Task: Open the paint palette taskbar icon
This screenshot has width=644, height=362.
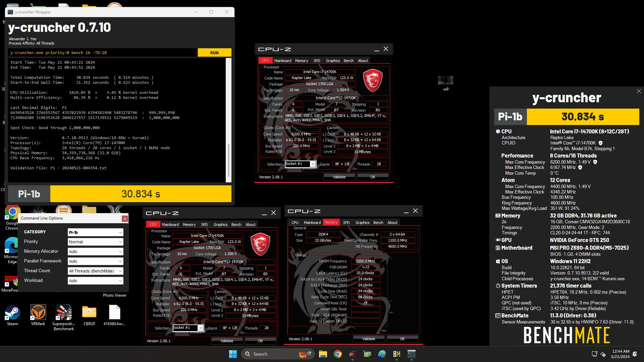Action: coord(382,354)
